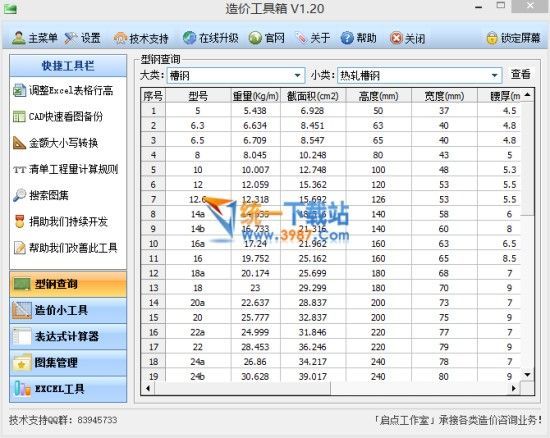The height and width of the screenshot is (438, 550).
Task: Open the 主菜单 main menu icon
Action: (x=19, y=38)
